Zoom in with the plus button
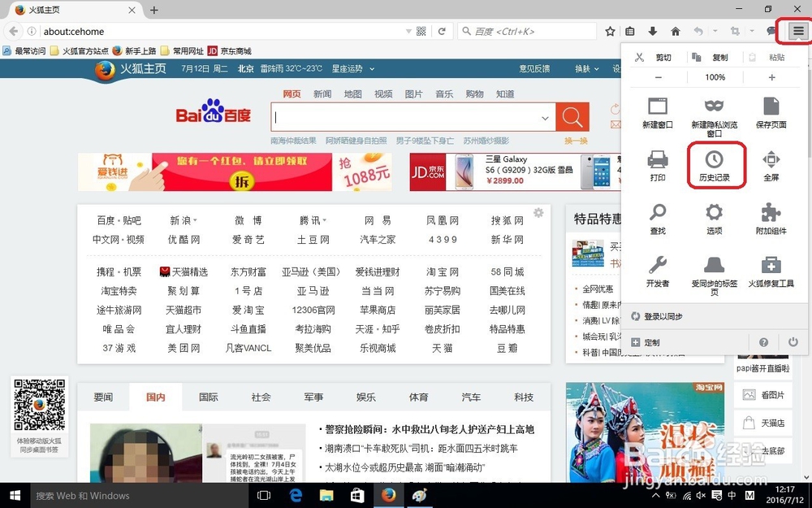812x508 pixels. point(771,77)
